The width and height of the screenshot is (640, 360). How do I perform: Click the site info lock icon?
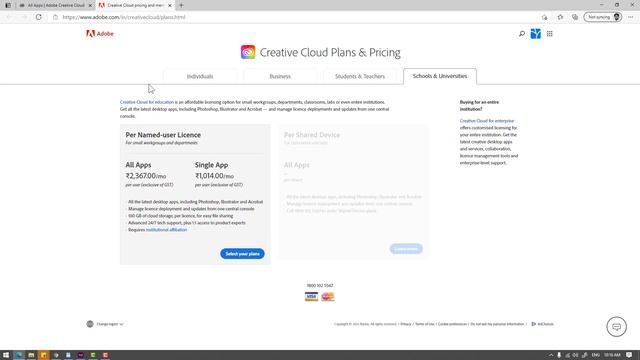(x=56, y=17)
